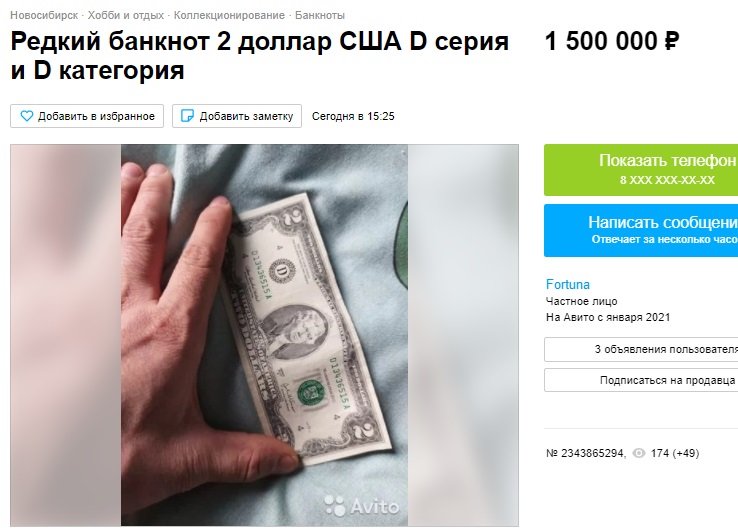Click the blurred left side of photo
This screenshot has height=531, width=738.
click(x=66, y=335)
